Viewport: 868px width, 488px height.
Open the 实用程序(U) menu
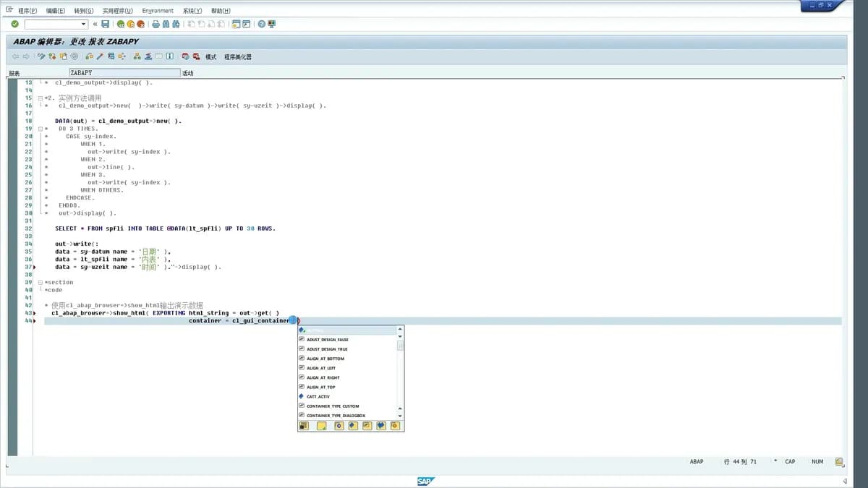point(117,11)
